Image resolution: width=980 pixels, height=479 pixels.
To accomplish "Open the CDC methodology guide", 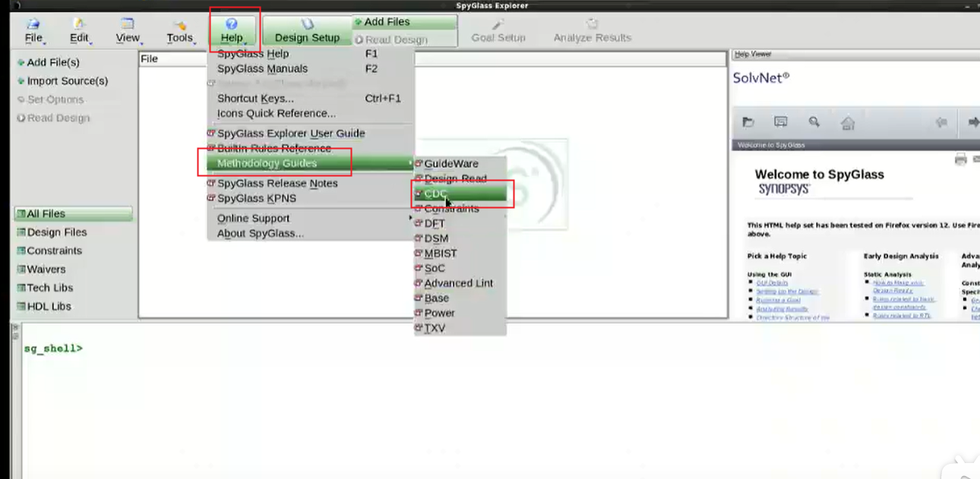I will point(460,194).
